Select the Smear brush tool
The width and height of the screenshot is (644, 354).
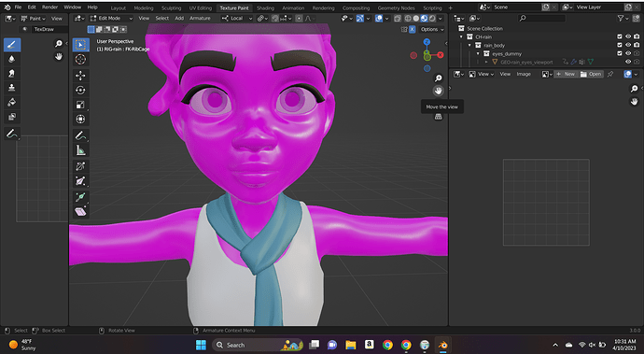point(12,73)
